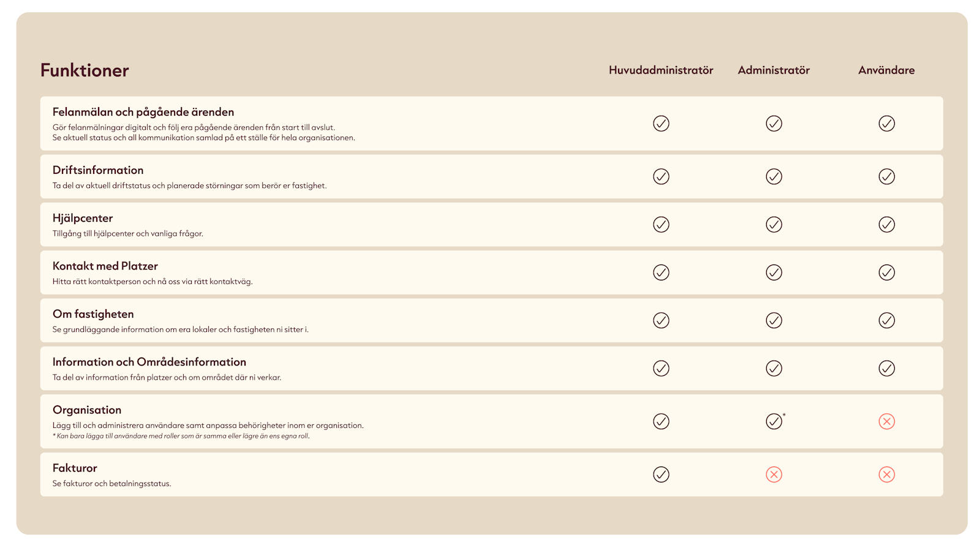The width and height of the screenshot is (980, 551).
Task: Click the Felanmälan och pågående ärenden title
Action: tap(143, 112)
